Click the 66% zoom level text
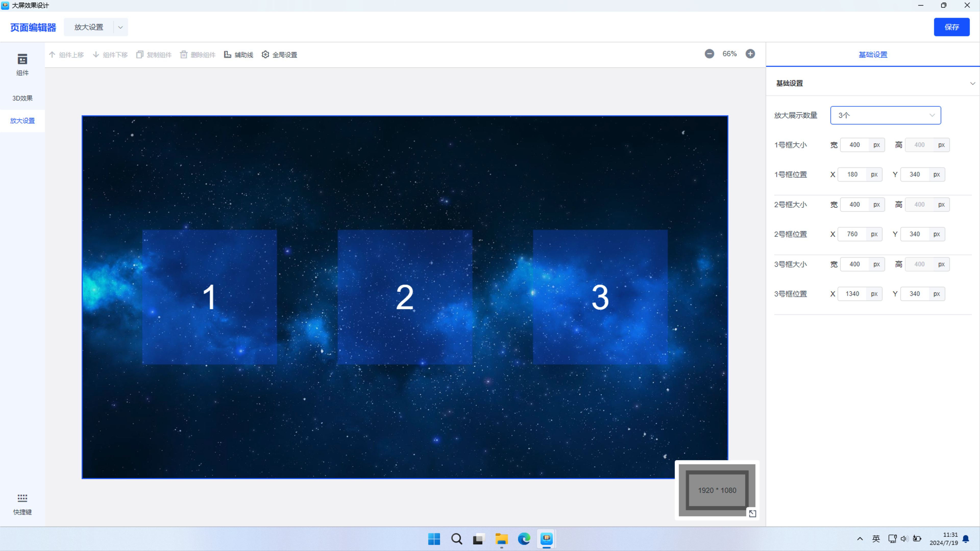The image size is (980, 551). (729, 54)
